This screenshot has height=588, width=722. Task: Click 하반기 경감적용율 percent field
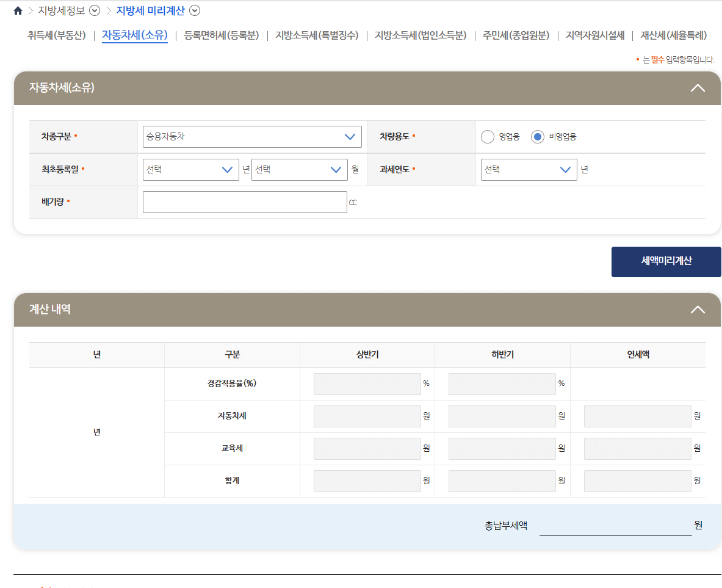tap(502, 384)
